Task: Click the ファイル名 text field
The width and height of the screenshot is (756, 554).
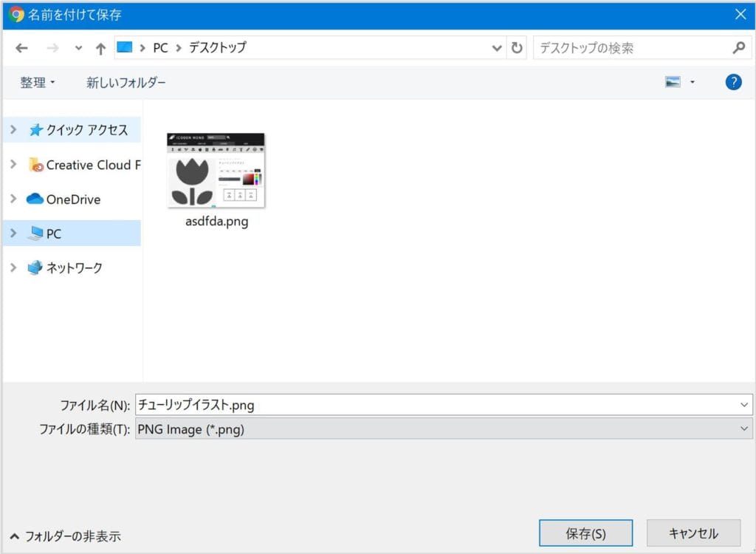Action: pyautogui.click(x=436, y=404)
